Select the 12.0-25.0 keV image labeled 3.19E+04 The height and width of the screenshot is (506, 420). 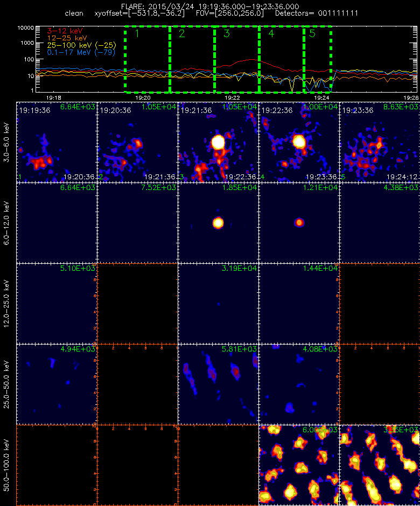218,304
